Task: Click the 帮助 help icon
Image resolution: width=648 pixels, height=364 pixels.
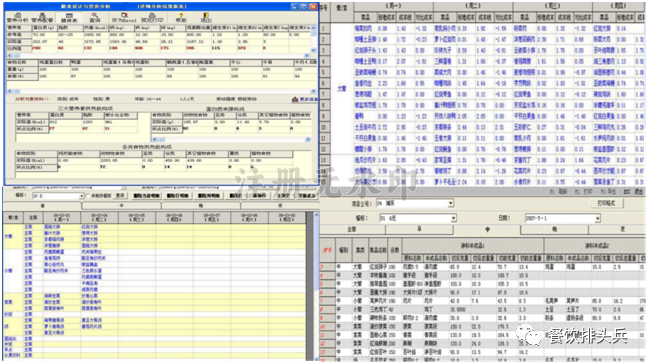Action: pos(181,17)
